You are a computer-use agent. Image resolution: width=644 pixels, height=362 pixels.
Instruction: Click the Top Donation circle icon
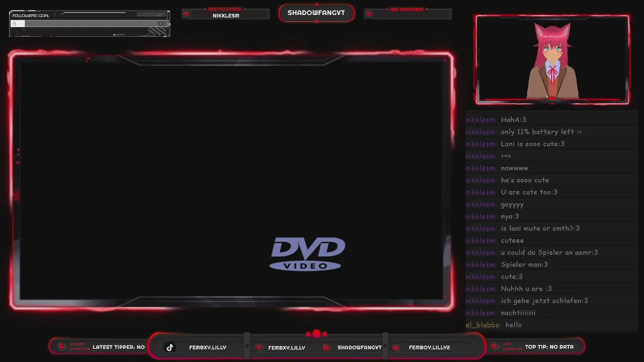tap(494, 346)
